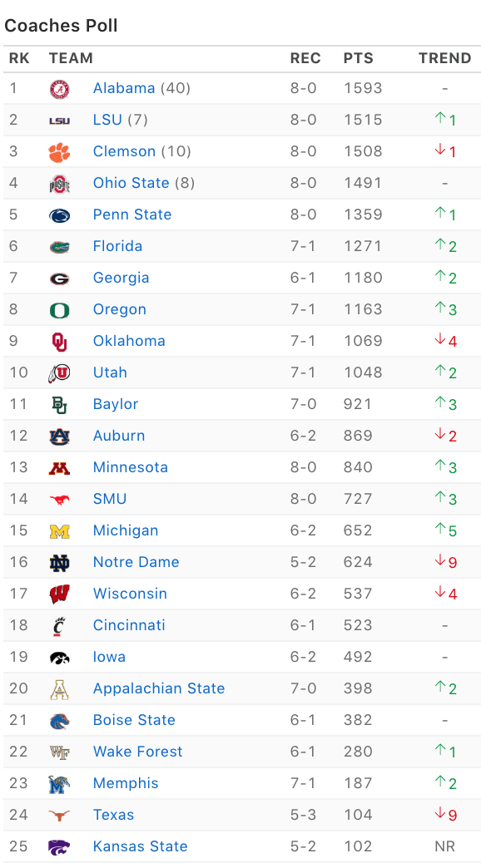Image resolution: width=481 pixels, height=868 pixels.
Task: Click the REC column header
Action: click(305, 59)
